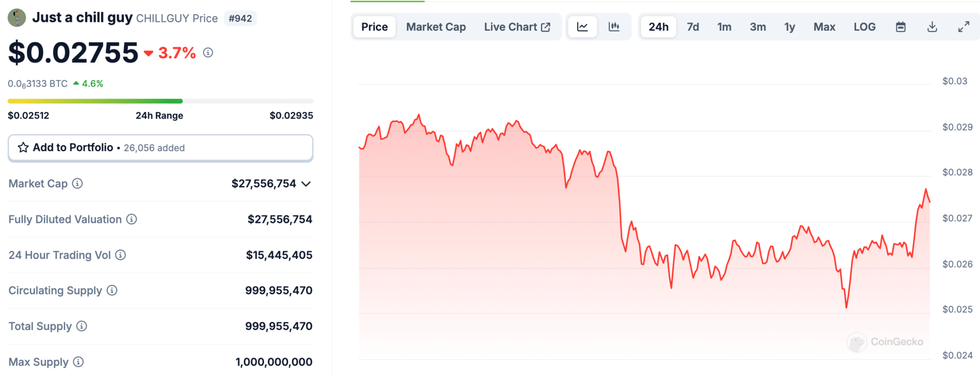Screen dimensions: 980x376
Task: Click the Just a chill guy coin logo
Action: pos(17,18)
